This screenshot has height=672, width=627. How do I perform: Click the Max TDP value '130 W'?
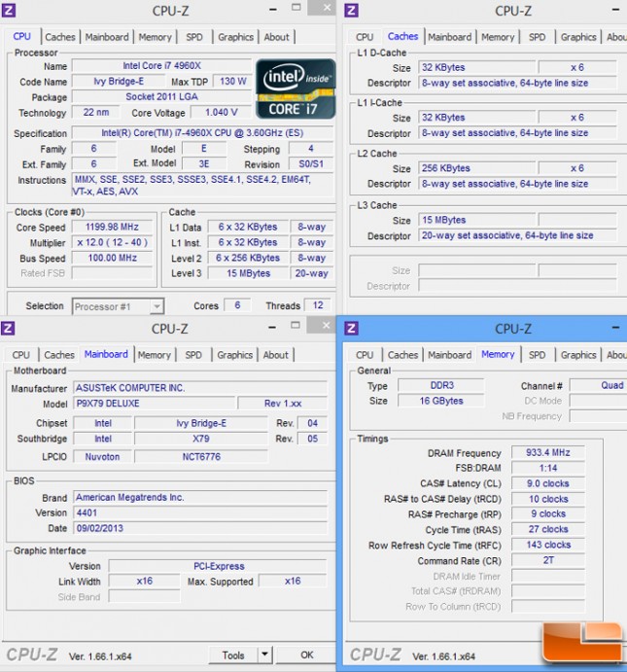pyautogui.click(x=232, y=82)
